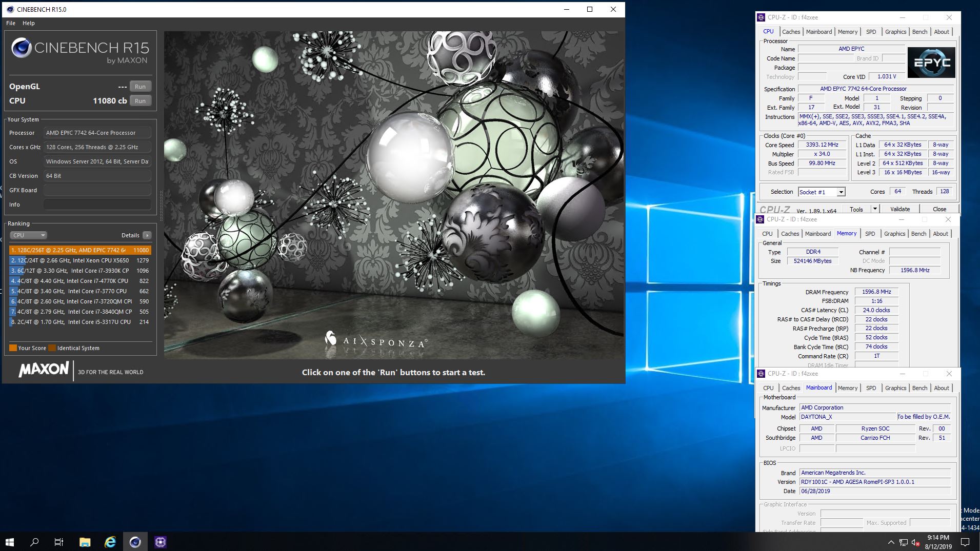Open Graphics tab in Mainboard CPU-Z window
The width and height of the screenshot is (980, 551).
[895, 388]
